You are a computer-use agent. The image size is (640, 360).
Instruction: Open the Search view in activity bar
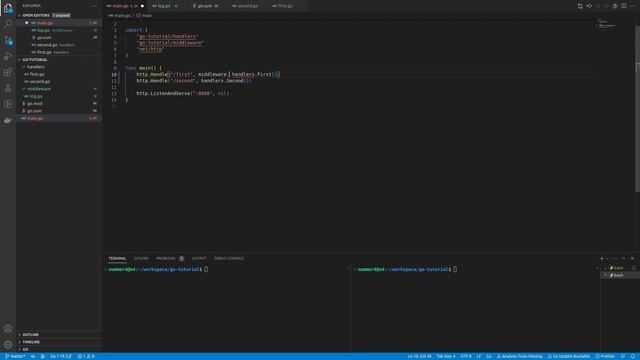click(x=8, y=24)
